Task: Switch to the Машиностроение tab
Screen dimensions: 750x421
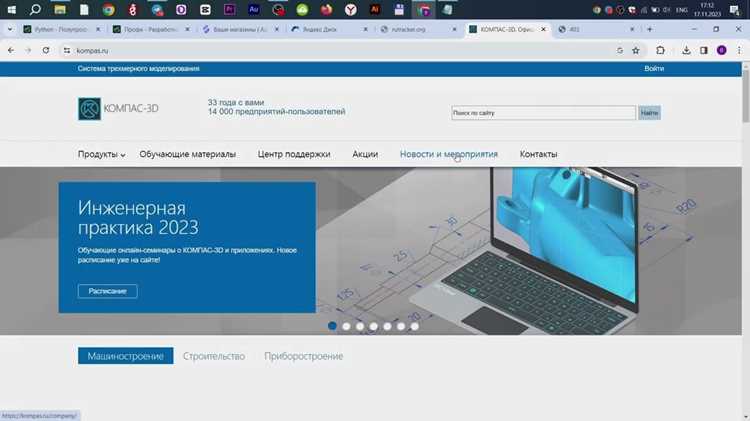Action: click(x=125, y=356)
